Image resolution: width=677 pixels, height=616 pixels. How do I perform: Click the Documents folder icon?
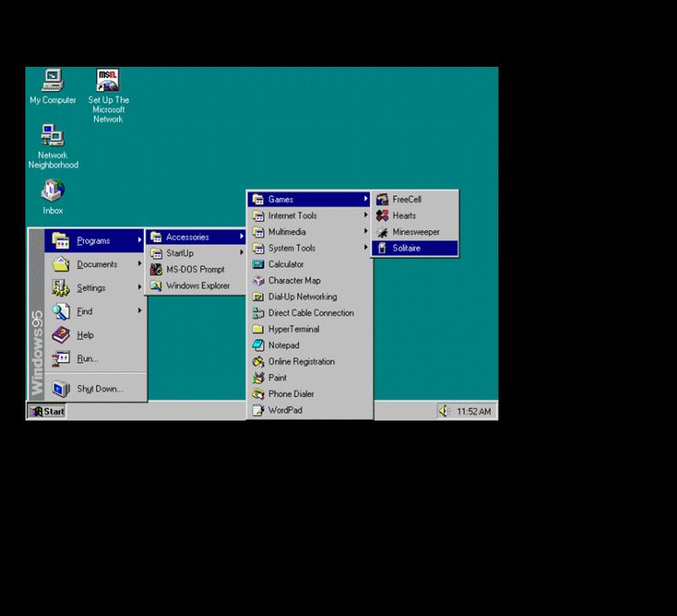click(x=61, y=264)
